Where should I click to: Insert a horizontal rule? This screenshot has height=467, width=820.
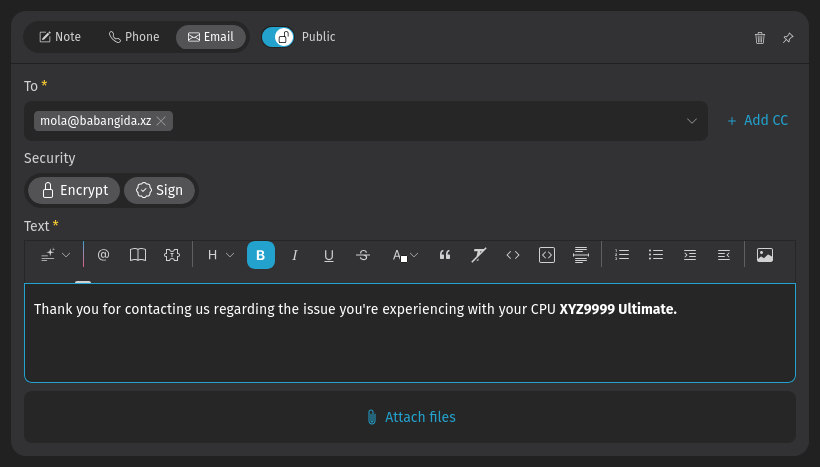pyautogui.click(x=581, y=255)
